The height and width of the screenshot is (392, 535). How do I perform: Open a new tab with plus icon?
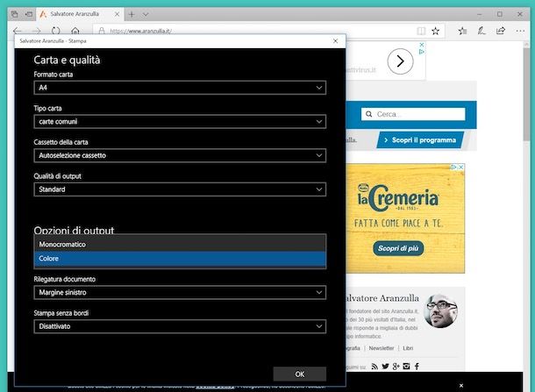[132, 14]
